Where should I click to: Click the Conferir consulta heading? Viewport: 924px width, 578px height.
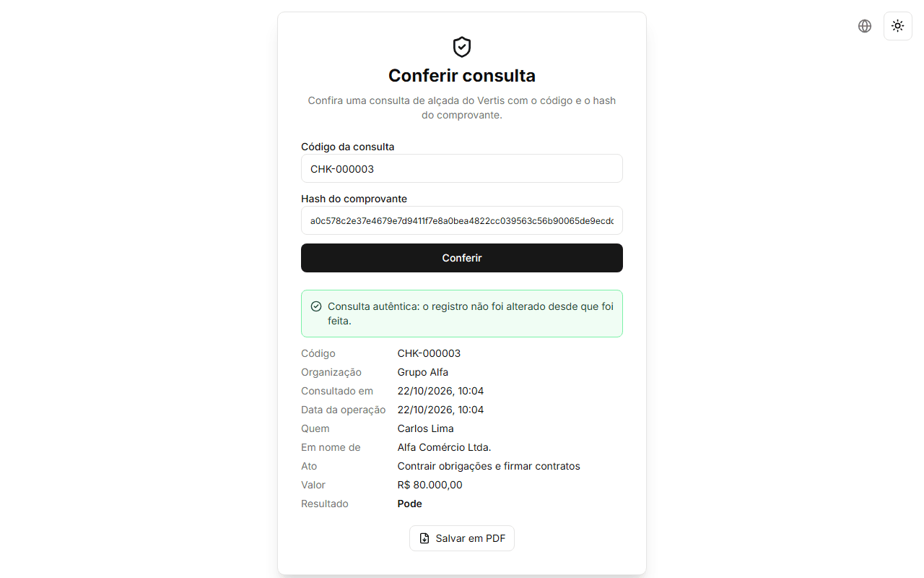[462, 75]
